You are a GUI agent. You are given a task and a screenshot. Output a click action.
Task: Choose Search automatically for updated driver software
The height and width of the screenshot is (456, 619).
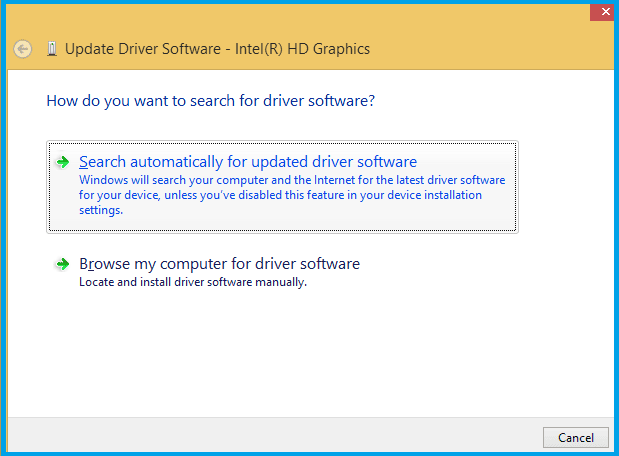click(282, 187)
